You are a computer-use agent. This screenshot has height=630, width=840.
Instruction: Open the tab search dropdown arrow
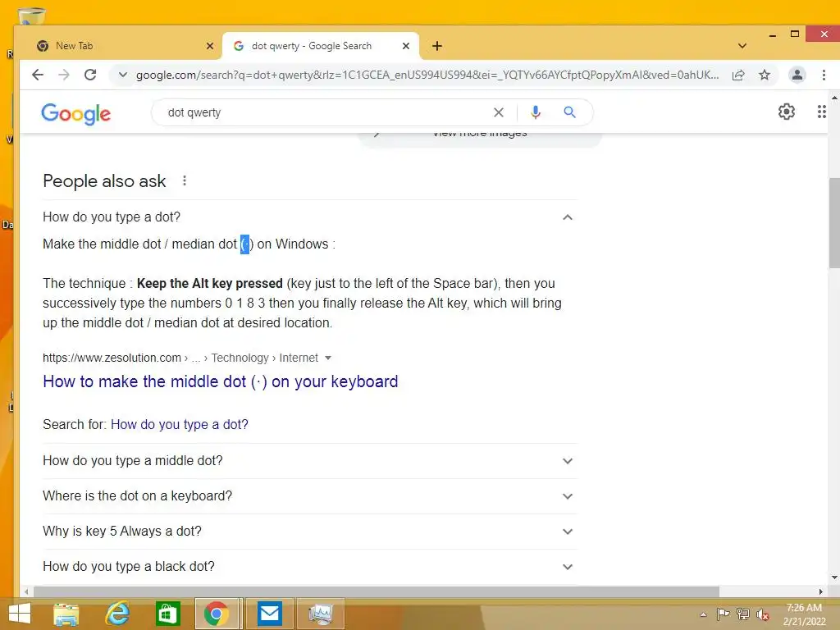point(742,46)
